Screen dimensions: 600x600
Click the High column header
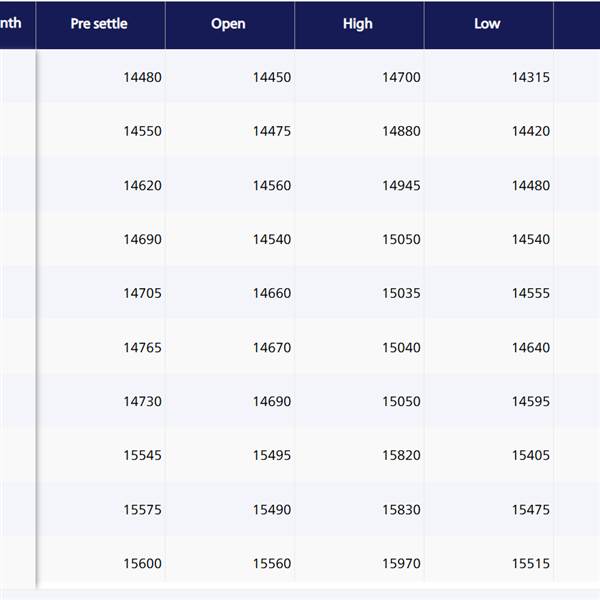[358, 24]
